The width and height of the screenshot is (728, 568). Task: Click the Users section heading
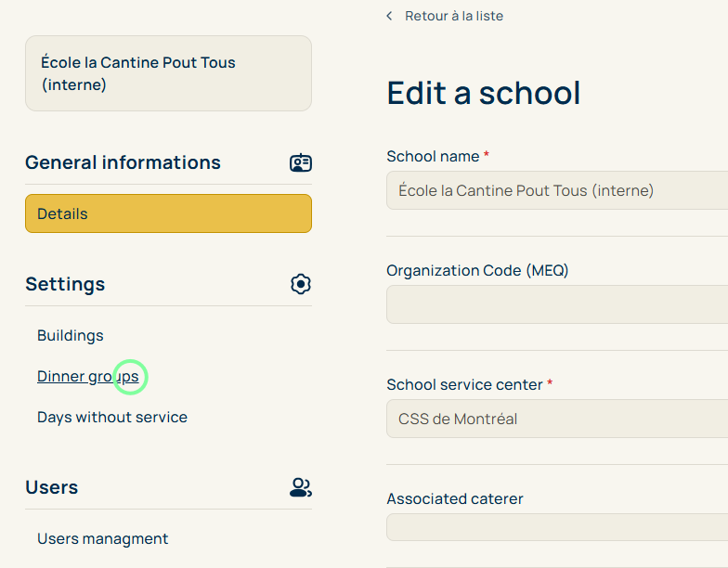[52, 487]
